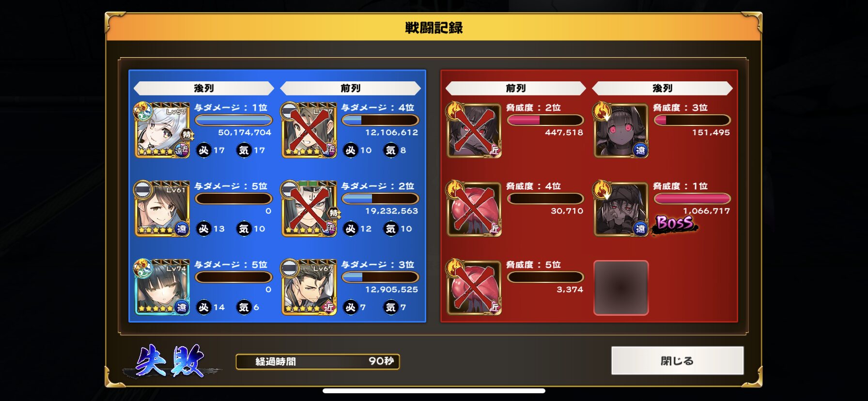Image resolution: width=868 pixels, height=401 pixels.
Task: Click the threat bar showing 1,066,717
Action: (692, 199)
